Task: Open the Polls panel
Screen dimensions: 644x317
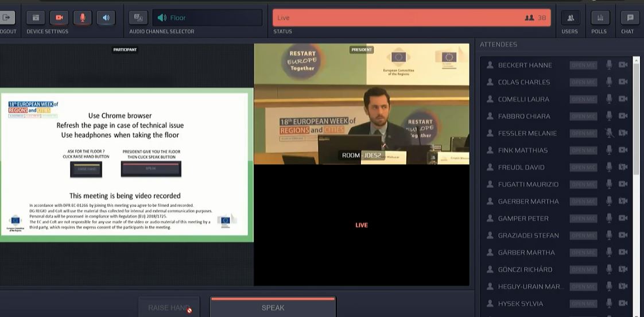Action: [x=600, y=18]
